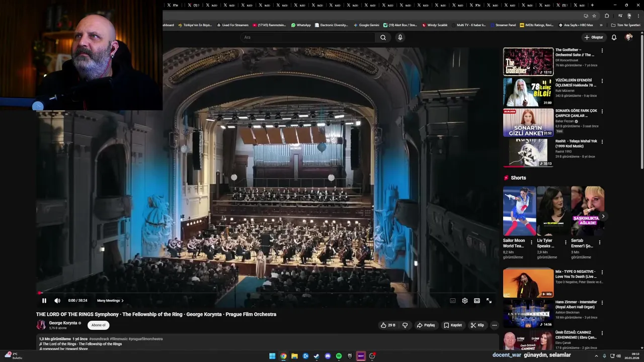Open Tüm Yer İşaretleri folder
Screen dimensions: 644x362
pos(625,25)
